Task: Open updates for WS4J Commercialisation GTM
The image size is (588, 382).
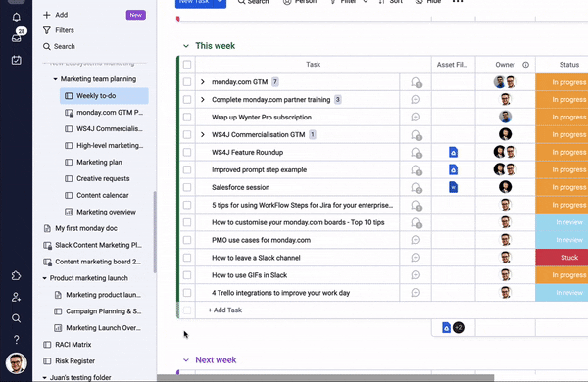Action: 416,134
